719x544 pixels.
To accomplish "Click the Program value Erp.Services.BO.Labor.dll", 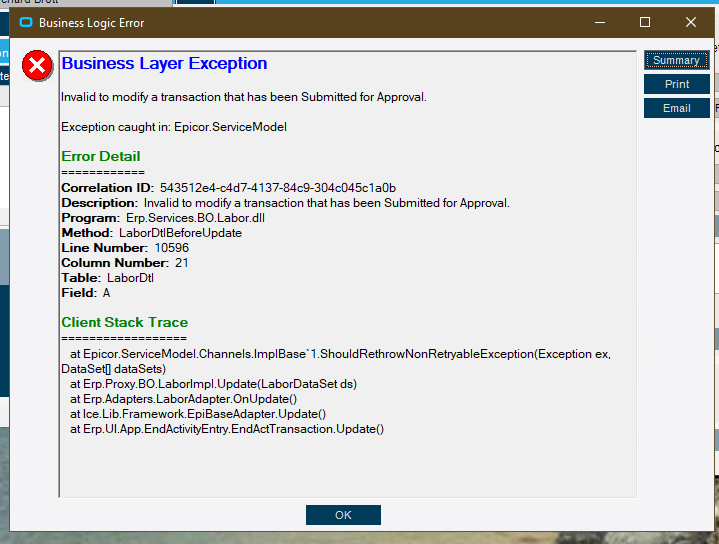I will coord(195,218).
